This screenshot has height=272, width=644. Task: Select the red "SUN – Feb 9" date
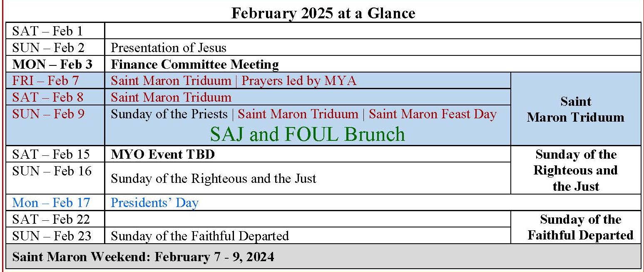click(x=48, y=114)
